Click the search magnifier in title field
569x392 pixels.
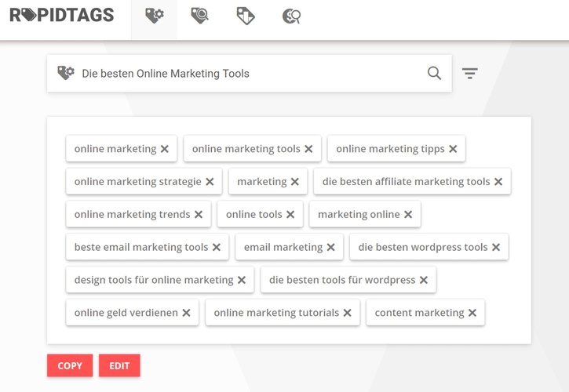[434, 73]
